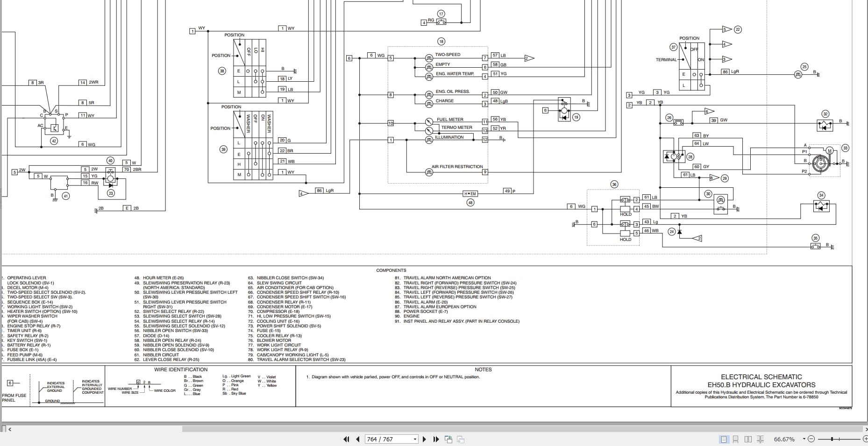Click the zoom slider handle
868x446 pixels.
[832, 439]
